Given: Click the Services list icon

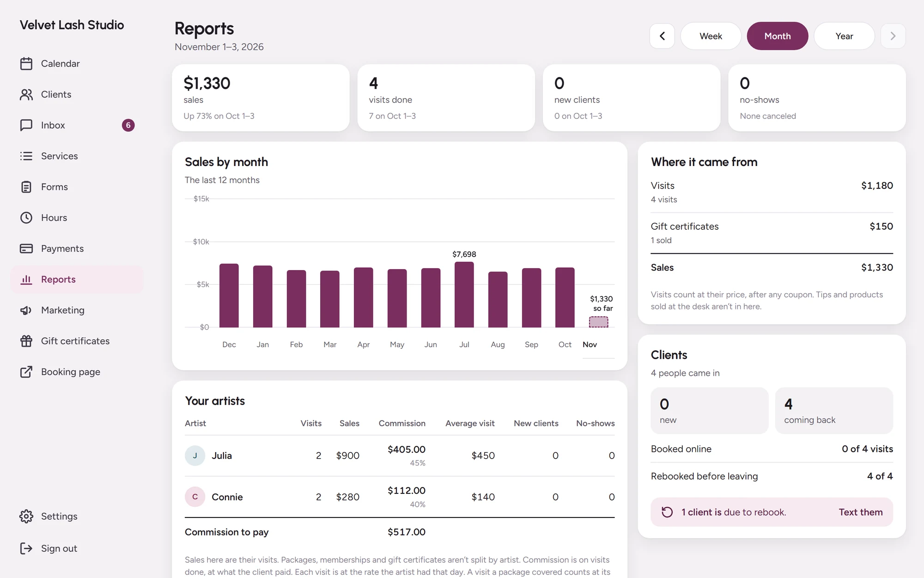Looking at the screenshot, I should (x=26, y=156).
